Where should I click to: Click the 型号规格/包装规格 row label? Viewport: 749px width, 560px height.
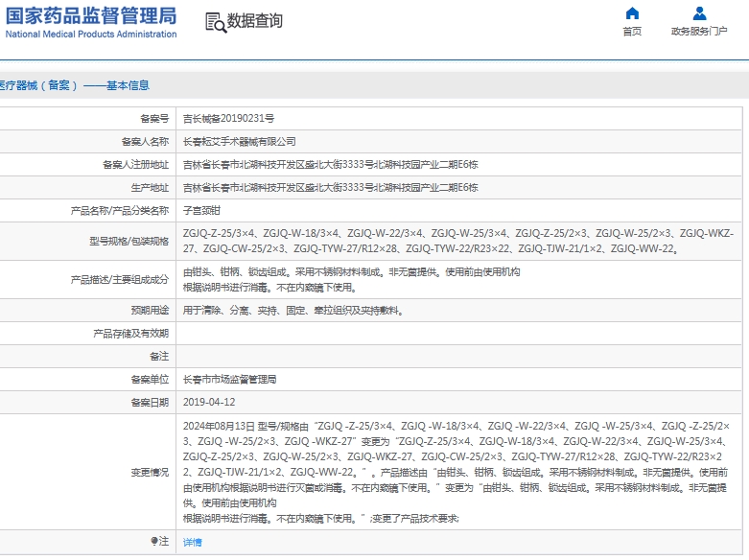129,241
